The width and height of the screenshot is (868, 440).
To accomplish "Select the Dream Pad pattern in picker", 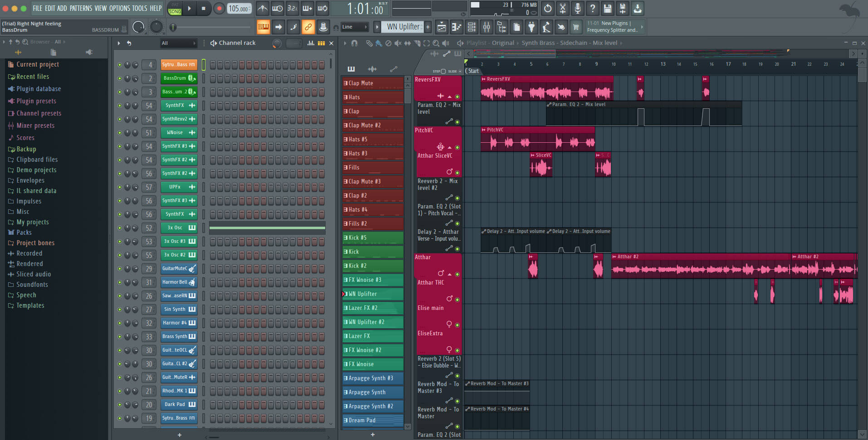I will (373, 421).
